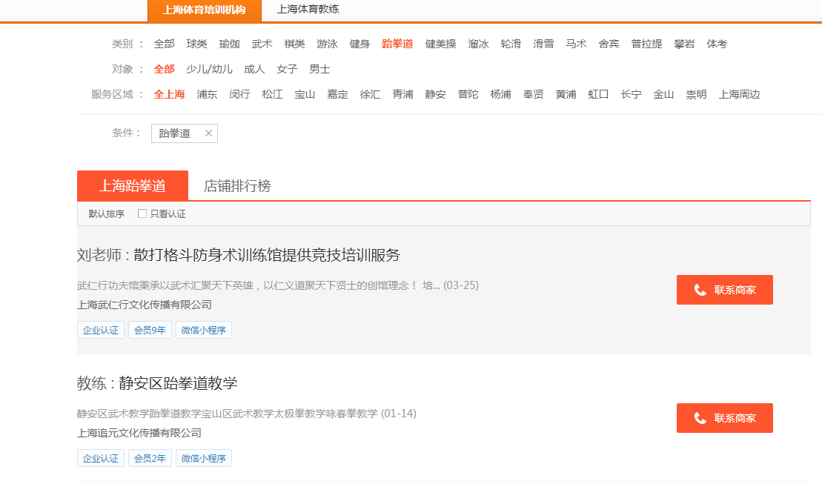The width and height of the screenshot is (822, 504).
Task: Click 默认排序 sort option
Action: [x=107, y=214]
